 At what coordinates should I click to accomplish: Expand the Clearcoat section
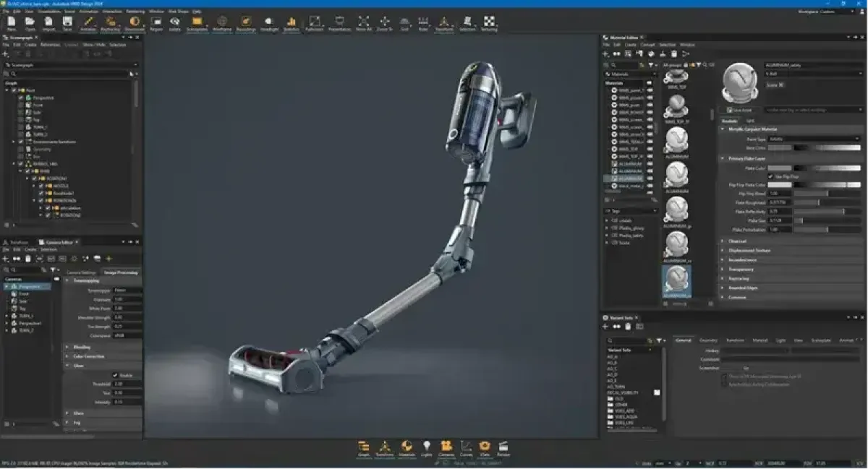(737, 241)
